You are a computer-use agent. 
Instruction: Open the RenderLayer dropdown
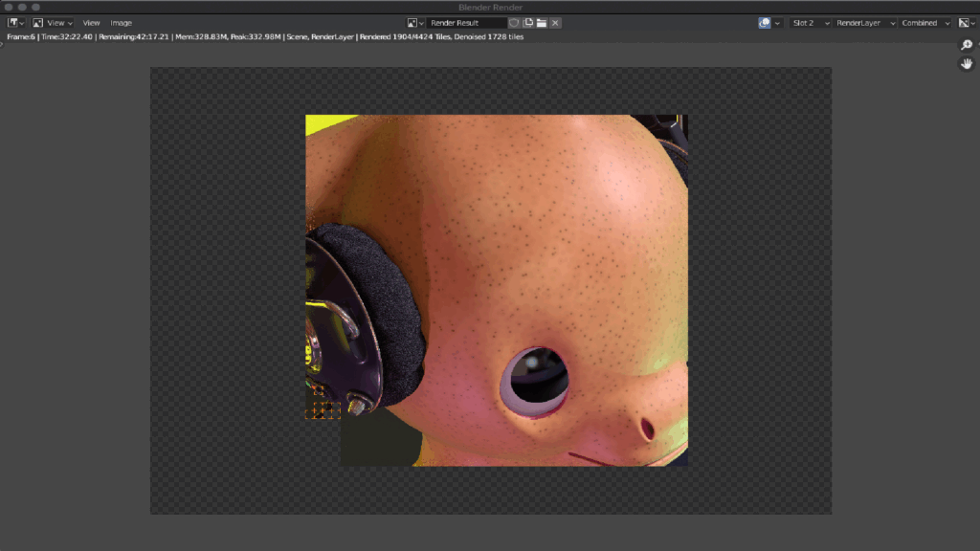[865, 23]
